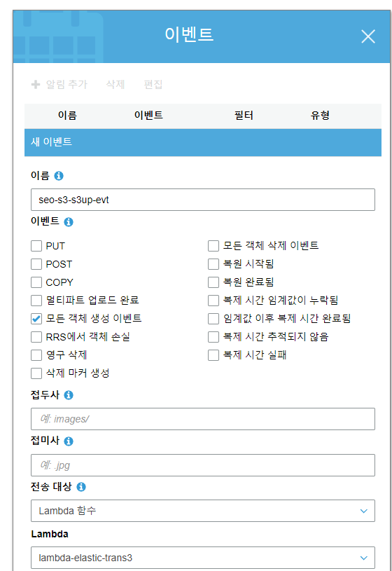Expand the lambda-elastic-trans3 dropdown
This screenshot has height=571, width=392.
click(203, 558)
